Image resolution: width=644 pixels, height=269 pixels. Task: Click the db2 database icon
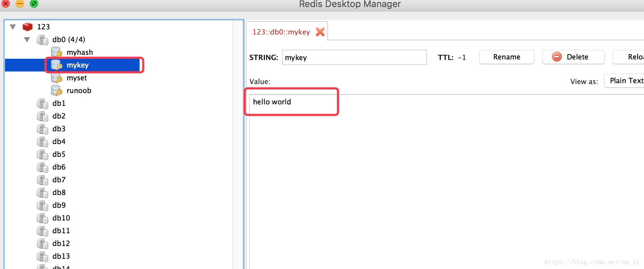point(43,116)
